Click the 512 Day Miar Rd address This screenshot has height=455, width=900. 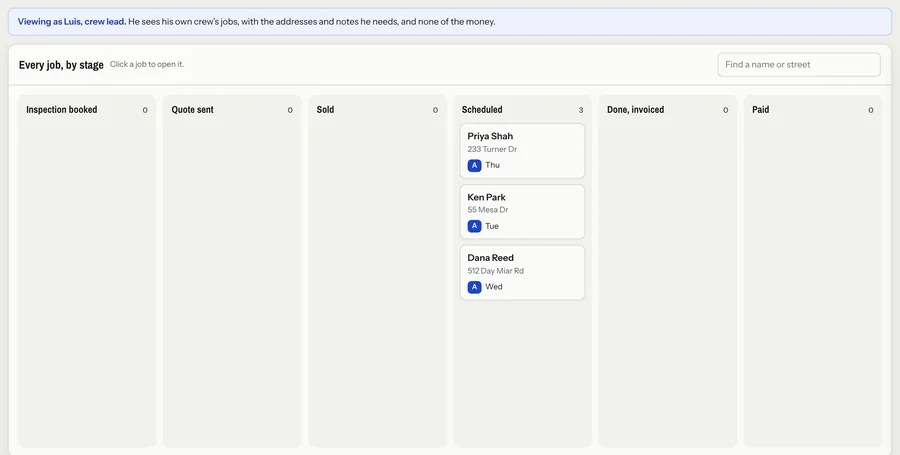495,271
